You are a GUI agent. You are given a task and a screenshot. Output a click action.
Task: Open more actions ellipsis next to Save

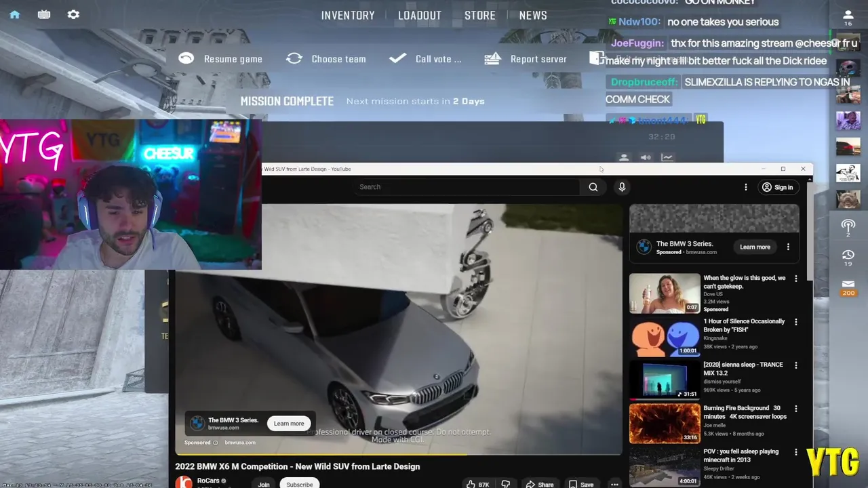click(614, 485)
